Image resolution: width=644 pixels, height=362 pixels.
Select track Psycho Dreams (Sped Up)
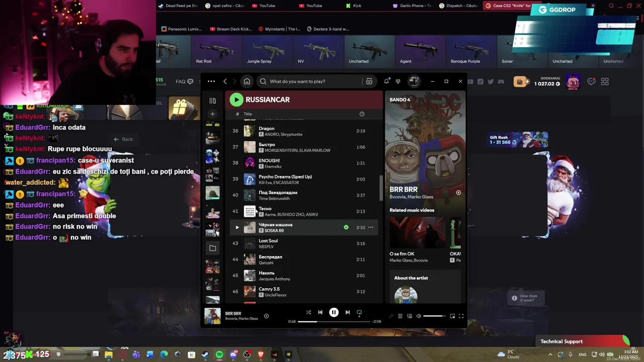coord(304,179)
